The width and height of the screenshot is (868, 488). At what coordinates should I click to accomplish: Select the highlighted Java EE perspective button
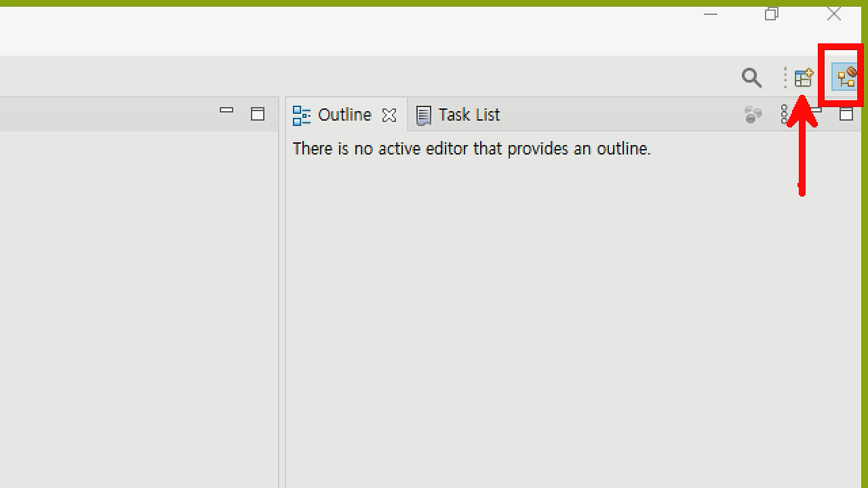click(x=844, y=77)
